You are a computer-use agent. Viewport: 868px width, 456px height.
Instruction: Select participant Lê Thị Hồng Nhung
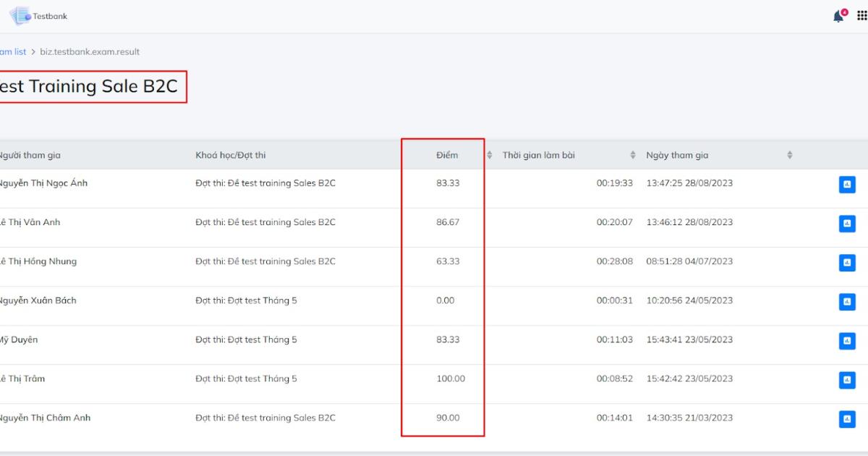(38, 261)
